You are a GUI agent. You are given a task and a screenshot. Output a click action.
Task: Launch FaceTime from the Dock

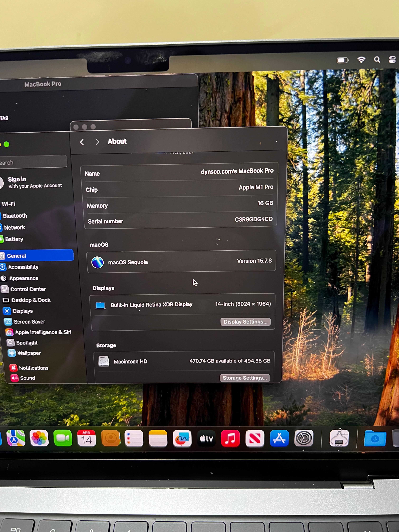coord(63,438)
